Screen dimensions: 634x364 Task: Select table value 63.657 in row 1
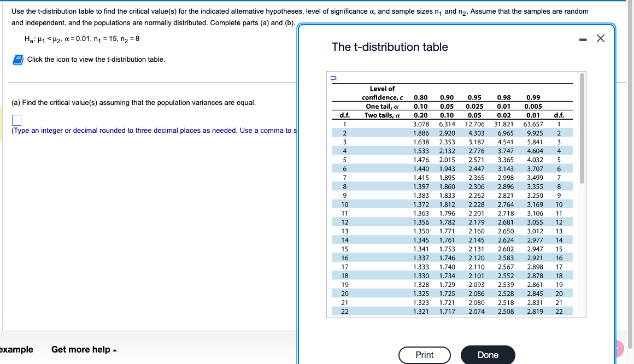coord(533,124)
